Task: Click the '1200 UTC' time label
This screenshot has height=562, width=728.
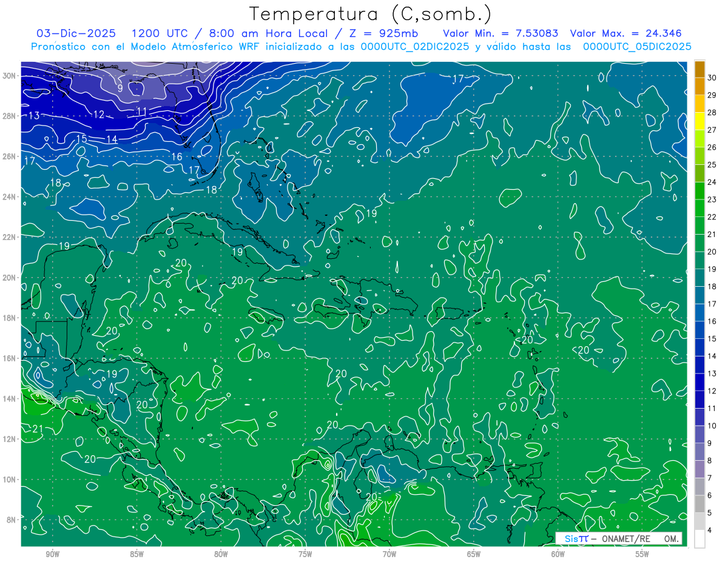Action: click(159, 33)
